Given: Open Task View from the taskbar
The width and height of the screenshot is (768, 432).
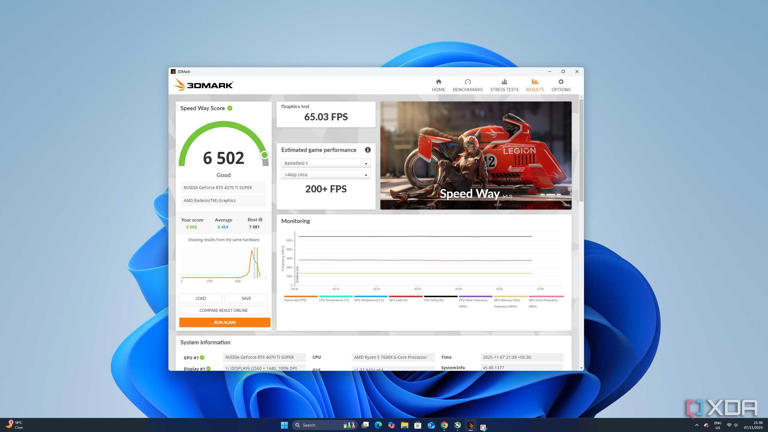Looking at the screenshot, I should [365, 425].
